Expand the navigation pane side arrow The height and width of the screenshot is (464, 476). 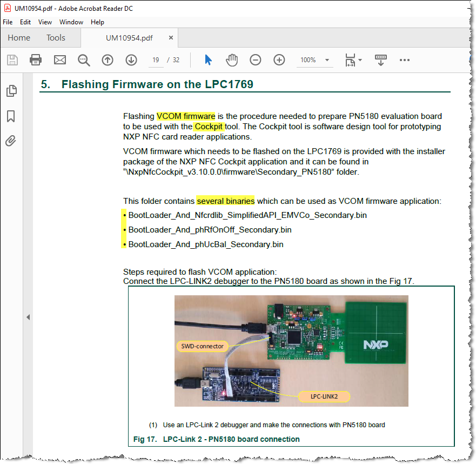(28, 317)
